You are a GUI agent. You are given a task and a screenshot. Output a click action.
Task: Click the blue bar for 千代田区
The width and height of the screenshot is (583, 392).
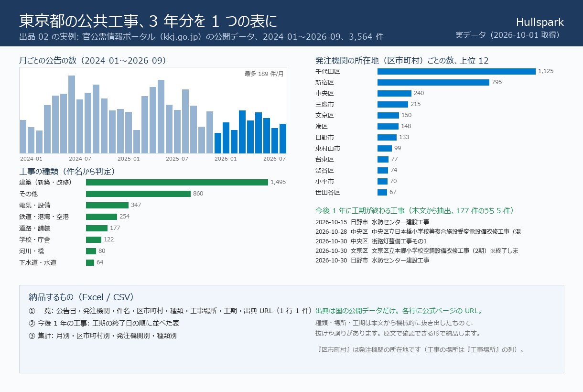tap(456, 71)
